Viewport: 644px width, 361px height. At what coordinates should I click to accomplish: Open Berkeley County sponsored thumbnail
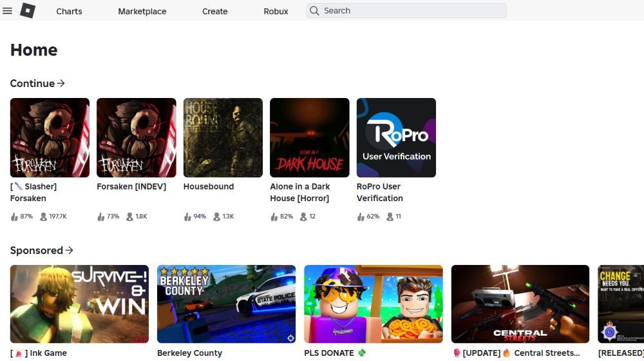pyautogui.click(x=226, y=304)
